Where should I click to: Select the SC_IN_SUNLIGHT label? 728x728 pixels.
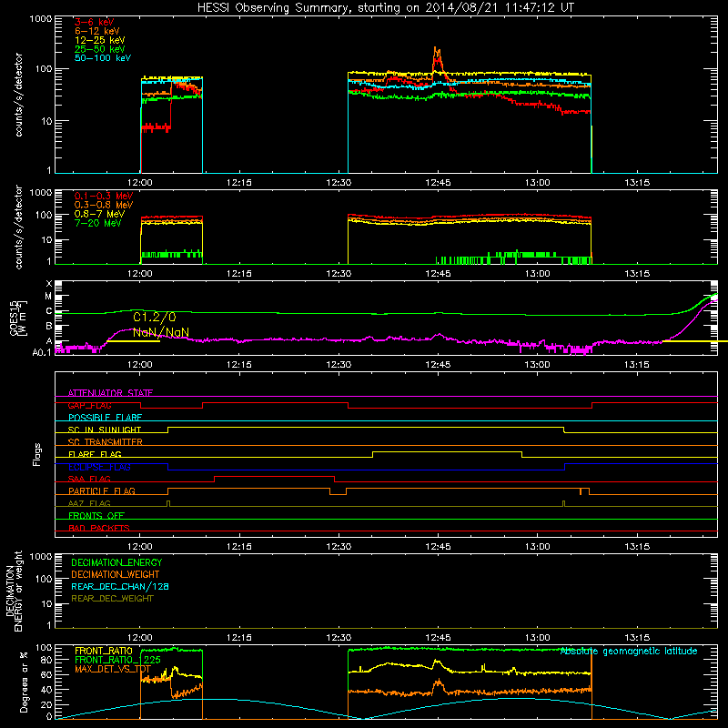[105, 430]
